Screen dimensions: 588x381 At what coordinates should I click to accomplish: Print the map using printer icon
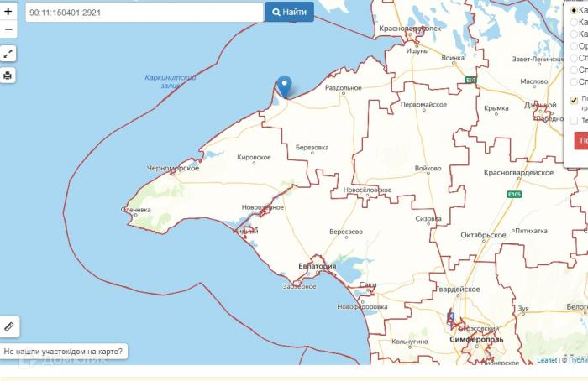8,76
